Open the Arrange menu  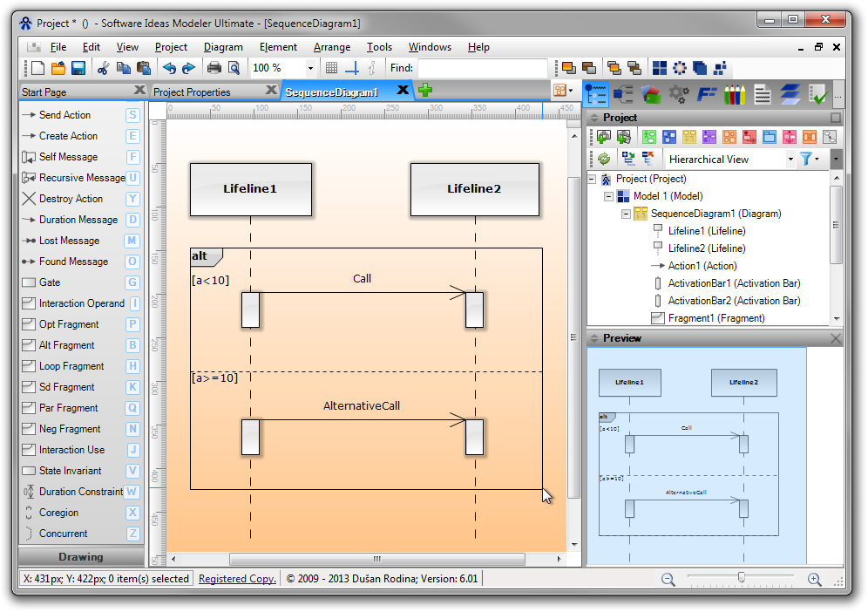[x=331, y=47]
